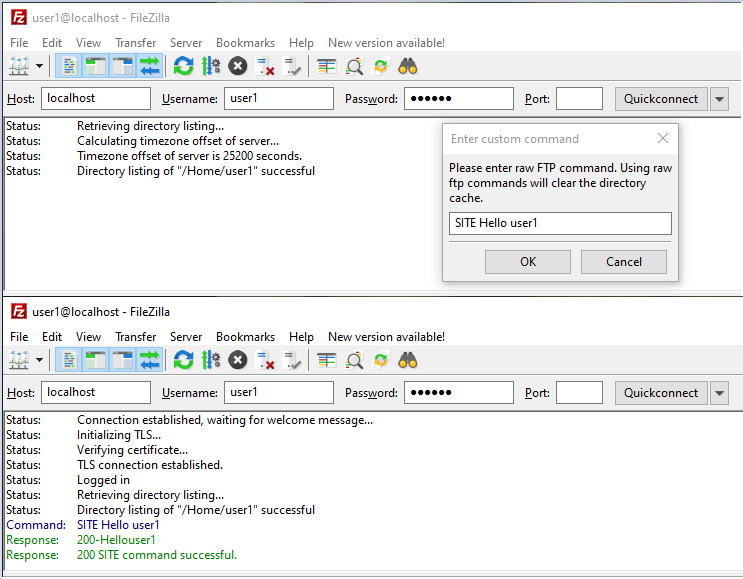
Task: Open Quickconnect history dropdown in the bottom window
Action: click(720, 393)
